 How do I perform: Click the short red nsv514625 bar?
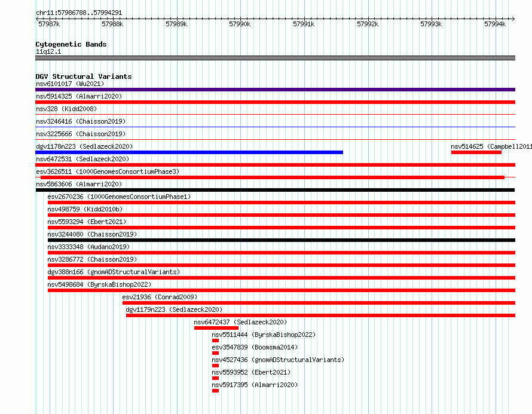coord(476,152)
